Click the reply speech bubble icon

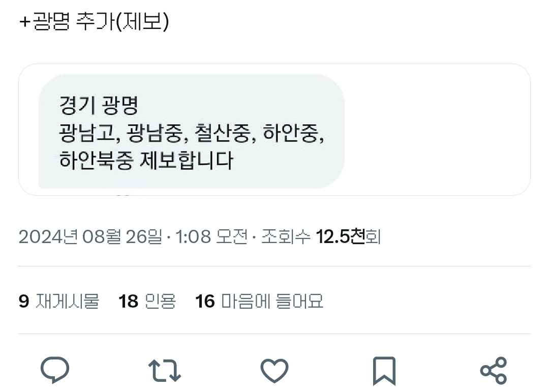[x=54, y=370]
